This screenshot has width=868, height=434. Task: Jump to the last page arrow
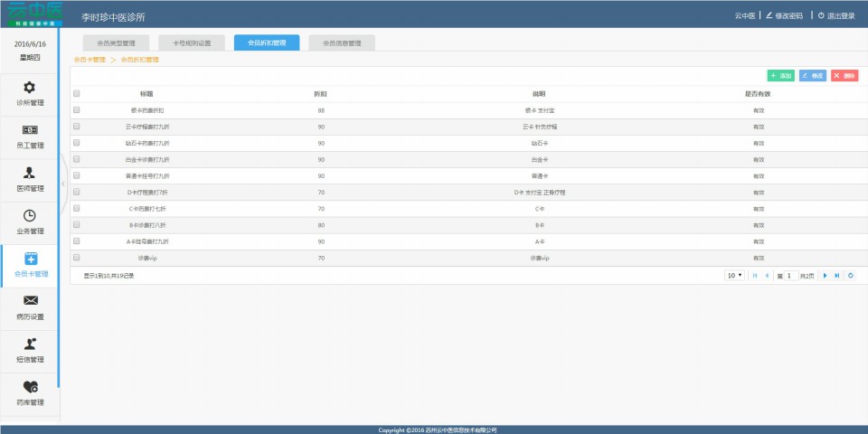(836, 275)
